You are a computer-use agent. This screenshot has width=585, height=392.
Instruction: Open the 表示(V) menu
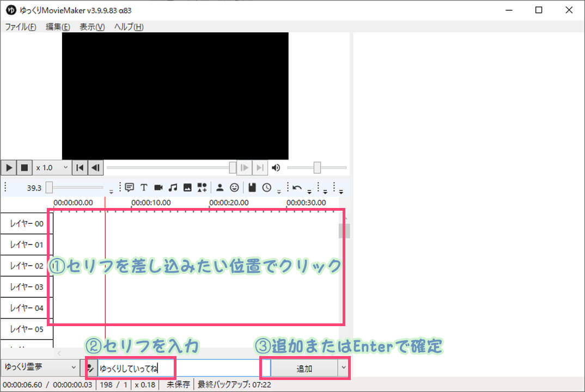click(92, 27)
